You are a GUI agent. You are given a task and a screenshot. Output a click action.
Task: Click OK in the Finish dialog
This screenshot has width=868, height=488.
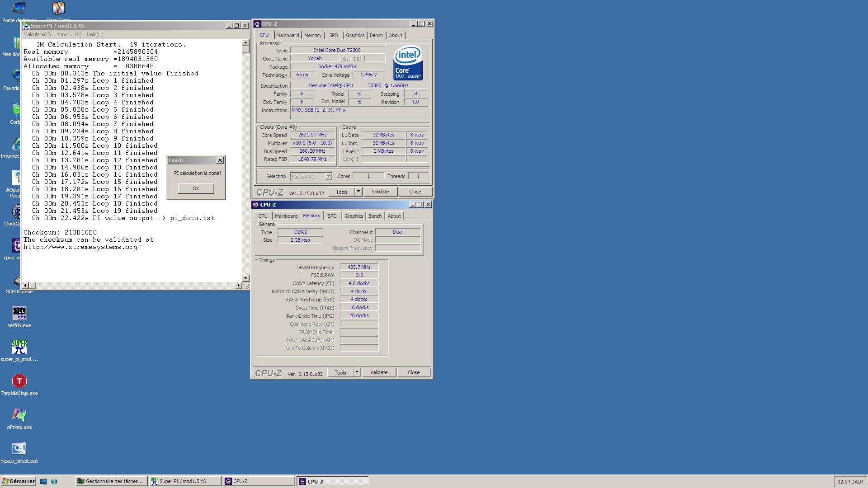coord(196,188)
